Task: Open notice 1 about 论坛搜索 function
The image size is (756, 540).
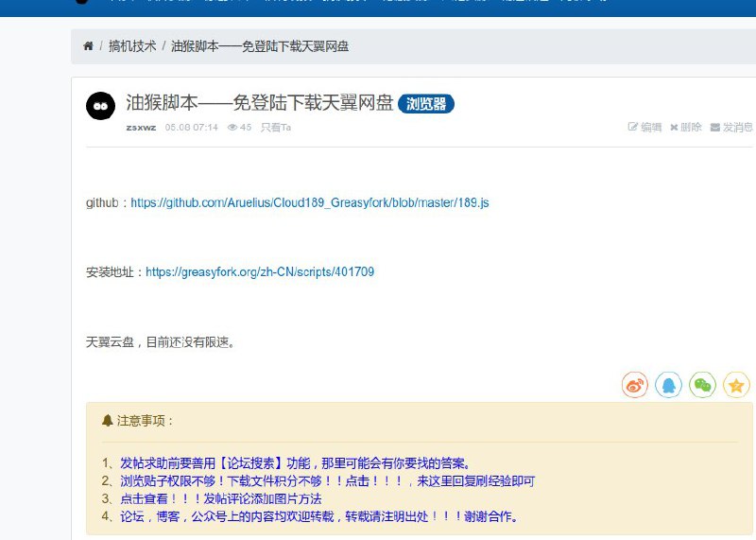Action: pyautogui.click(x=295, y=463)
